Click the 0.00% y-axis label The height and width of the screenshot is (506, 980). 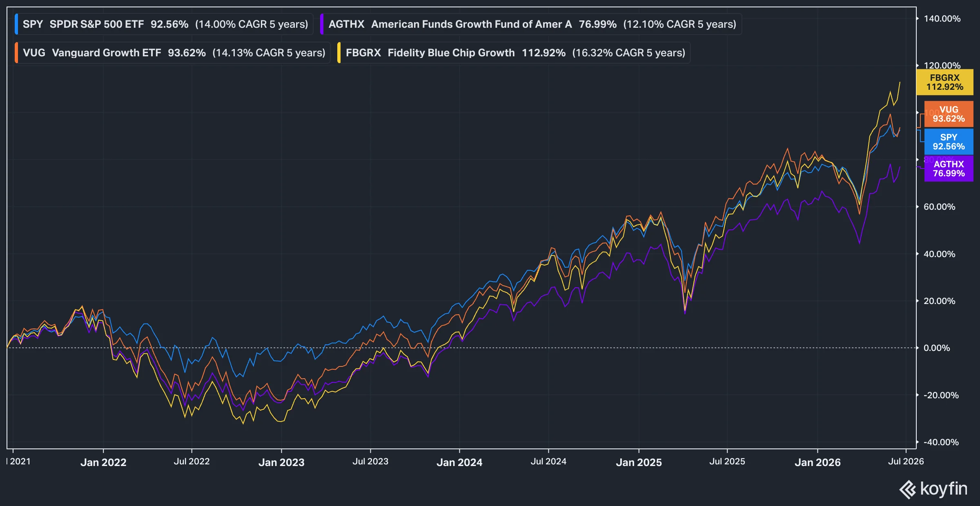tap(937, 348)
